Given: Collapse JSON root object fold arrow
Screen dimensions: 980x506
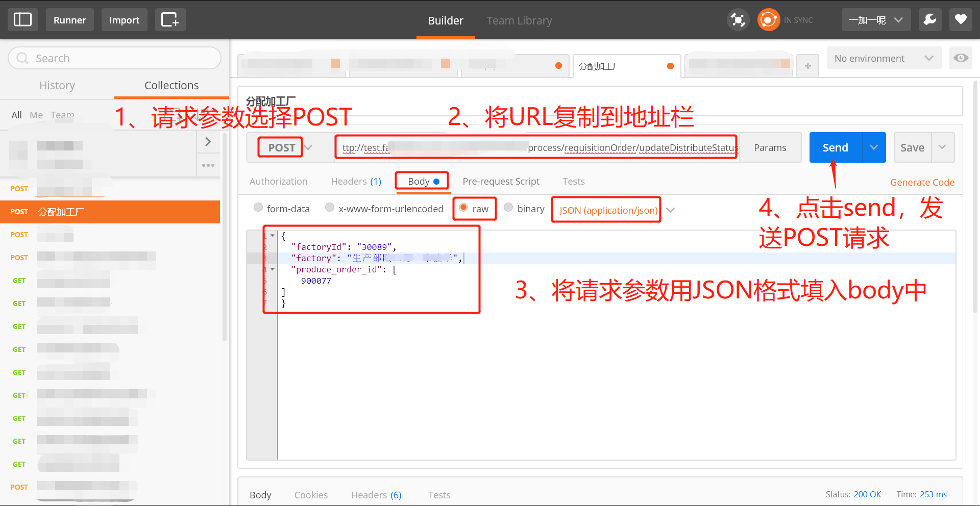Looking at the screenshot, I should [273, 236].
